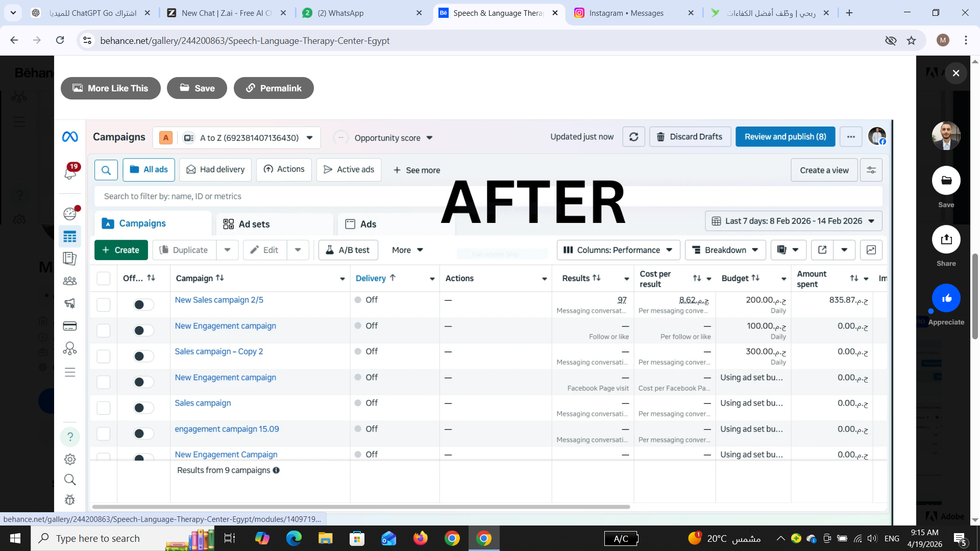Open the audiences people sidebar icon

(x=70, y=281)
